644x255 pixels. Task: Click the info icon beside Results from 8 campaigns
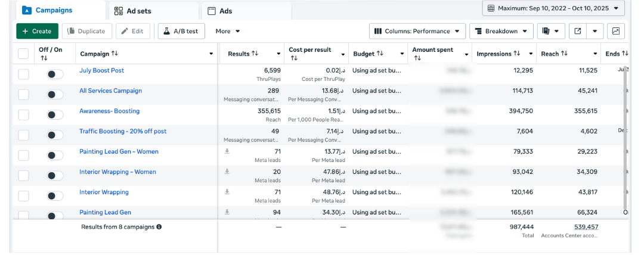pyautogui.click(x=159, y=227)
